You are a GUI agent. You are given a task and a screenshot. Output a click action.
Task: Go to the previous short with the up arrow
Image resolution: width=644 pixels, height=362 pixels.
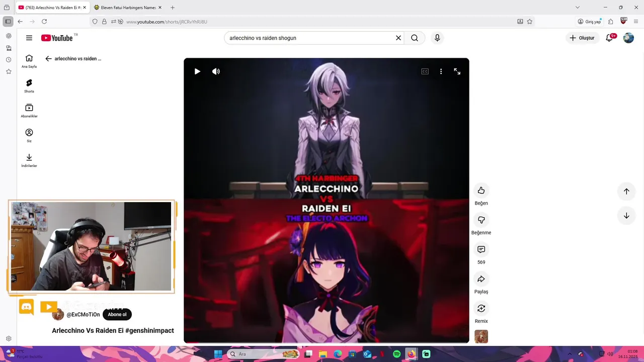626,191
